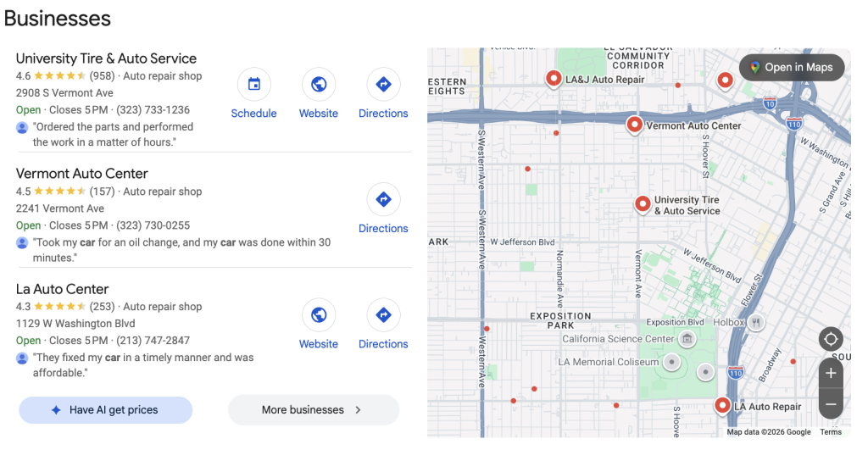Click (253) review count for La Auto Center
The height and width of the screenshot is (450, 868).
point(102,307)
